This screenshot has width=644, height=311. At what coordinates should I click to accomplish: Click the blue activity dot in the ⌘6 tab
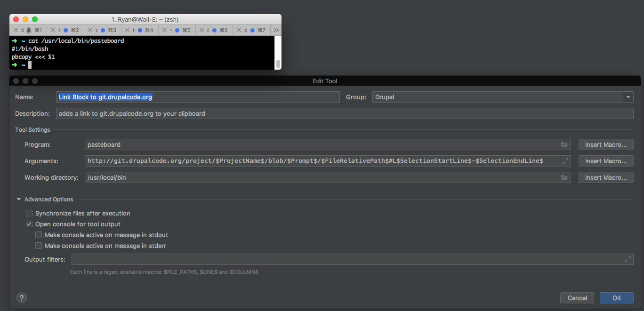tap(214, 30)
